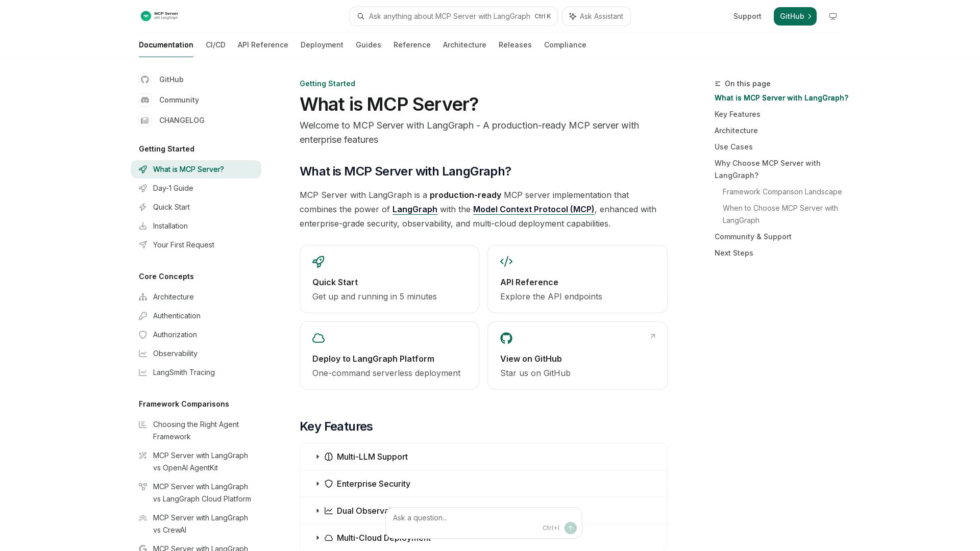
Task: Click the paper plane icon for Your First Request
Action: (143, 245)
